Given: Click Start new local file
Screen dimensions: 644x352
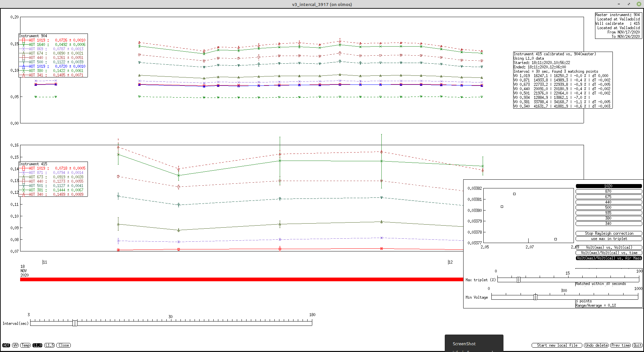Looking at the screenshot, I should click(x=557, y=345).
